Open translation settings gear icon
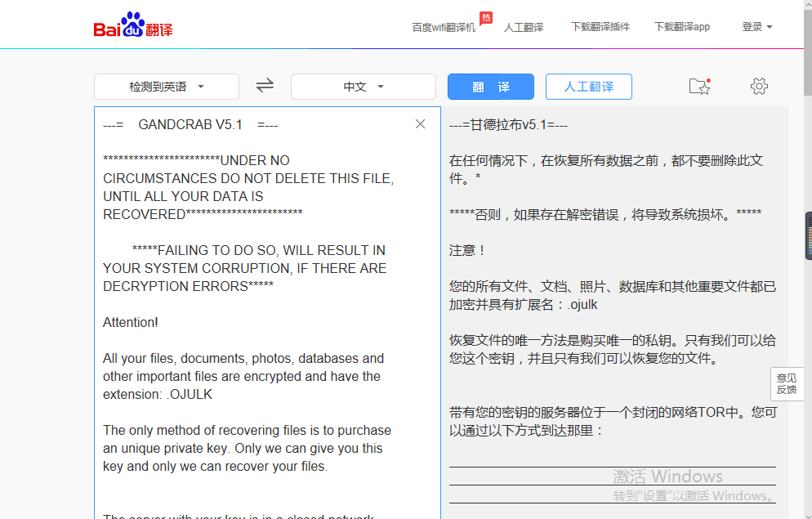 (x=759, y=86)
